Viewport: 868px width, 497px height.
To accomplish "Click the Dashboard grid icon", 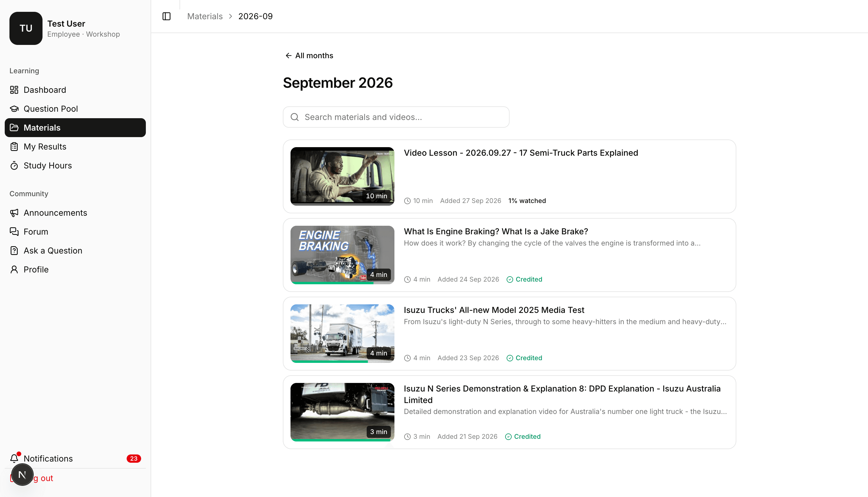I will (x=14, y=90).
